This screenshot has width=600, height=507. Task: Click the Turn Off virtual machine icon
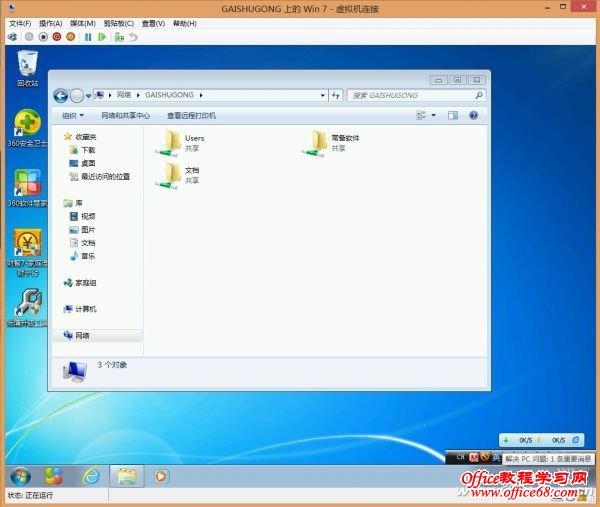point(43,37)
